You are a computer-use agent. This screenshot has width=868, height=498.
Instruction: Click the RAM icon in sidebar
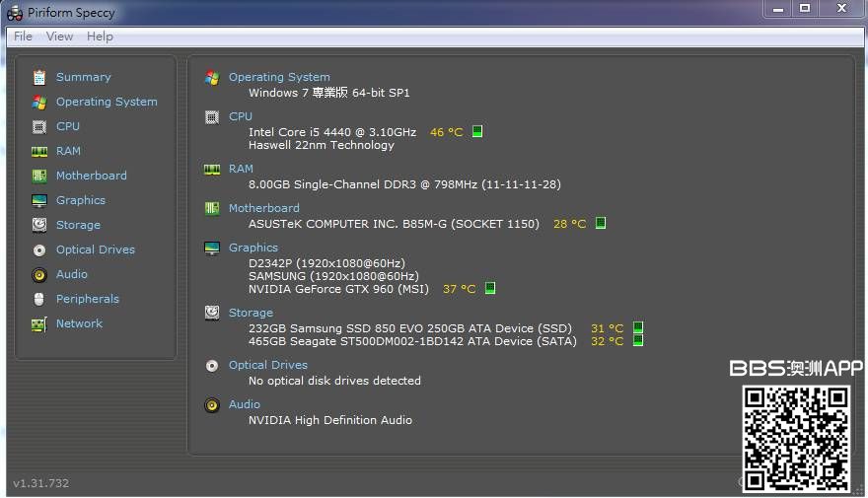pyautogui.click(x=39, y=151)
